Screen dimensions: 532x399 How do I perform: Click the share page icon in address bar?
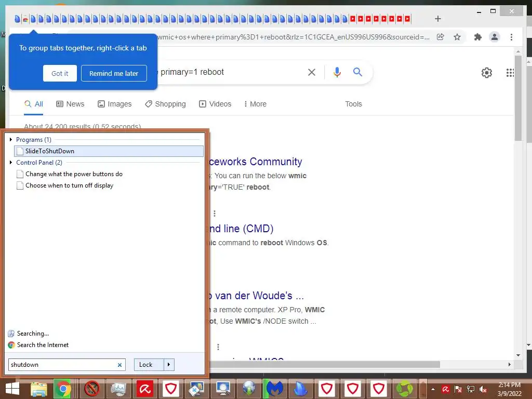click(x=441, y=37)
